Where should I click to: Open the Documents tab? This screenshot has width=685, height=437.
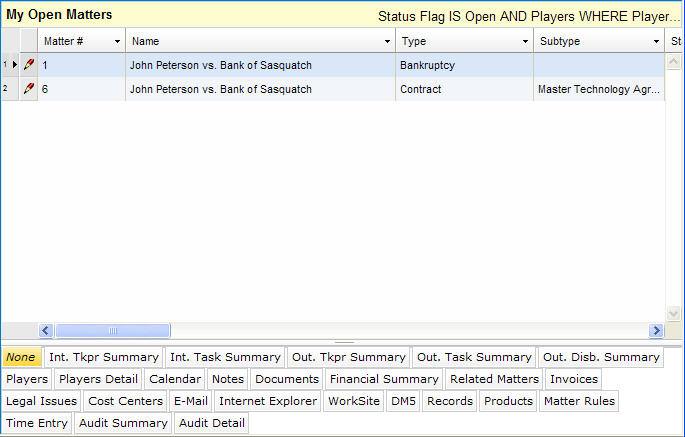[287, 379]
